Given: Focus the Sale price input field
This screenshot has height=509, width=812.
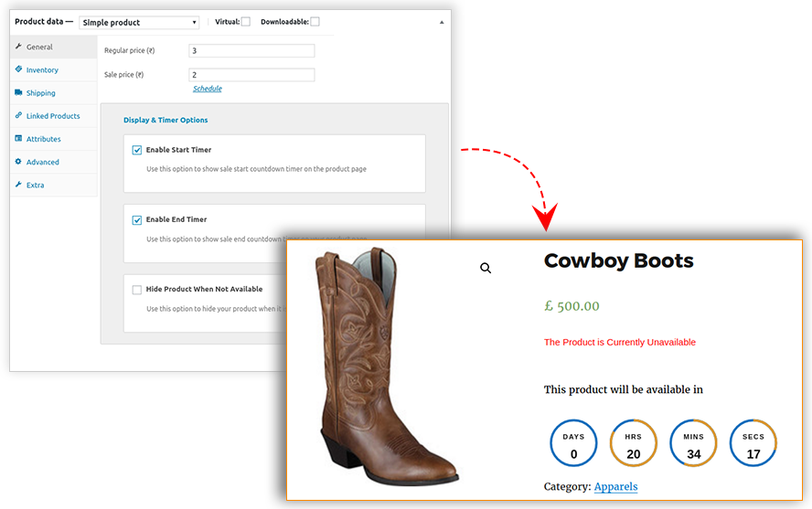Looking at the screenshot, I should 251,75.
